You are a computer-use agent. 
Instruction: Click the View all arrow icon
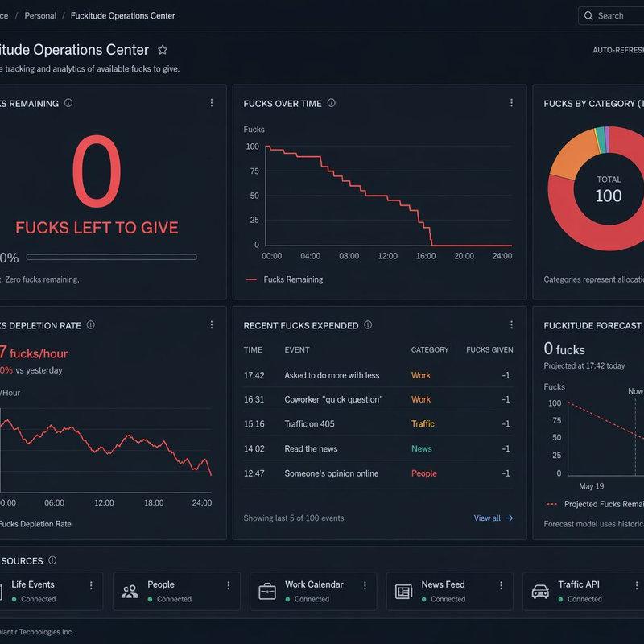tap(510, 518)
